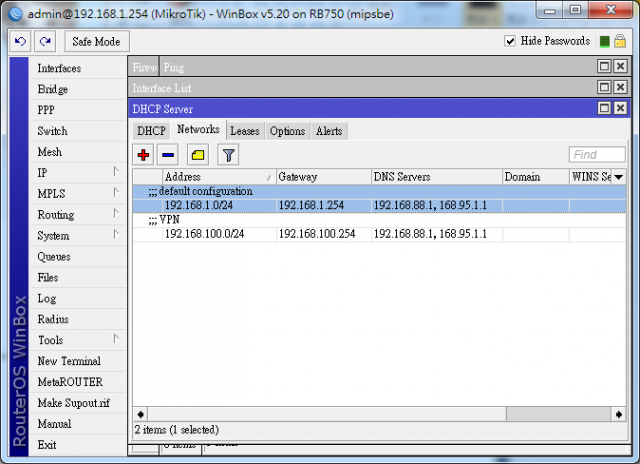Screen dimensions: 640x464
Task: Toggle the Hide Passwords checkbox
Action: coord(510,41)
